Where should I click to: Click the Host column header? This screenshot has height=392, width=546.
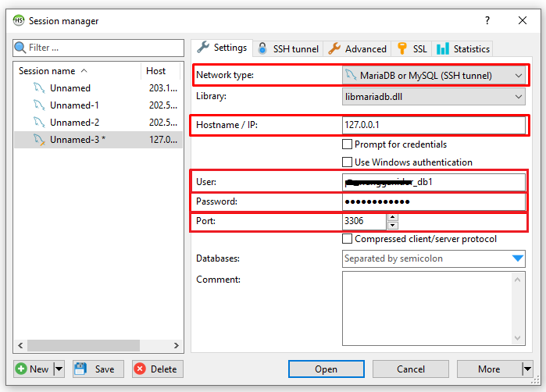pyautogui.click(x=161, y=71)
